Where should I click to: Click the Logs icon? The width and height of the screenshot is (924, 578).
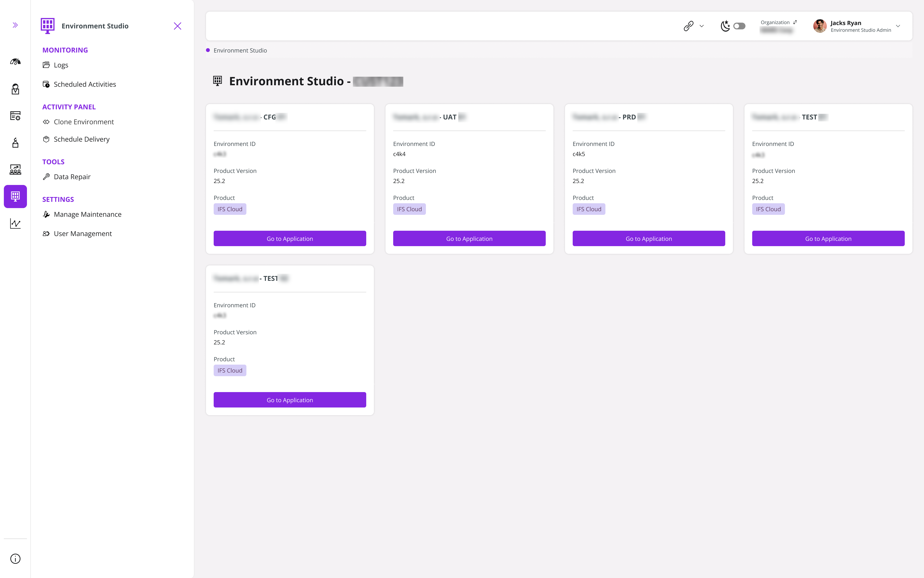click(x=46, y=65)
